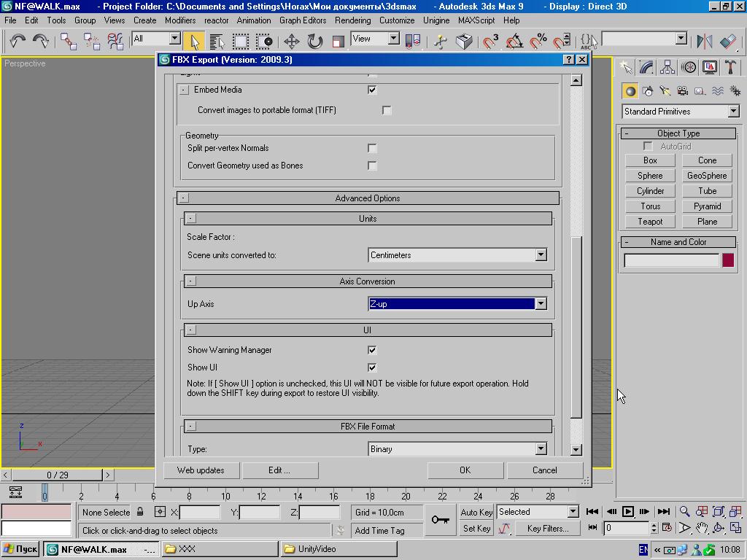Toggle the Set Key mode button

[x=476, y=529]
